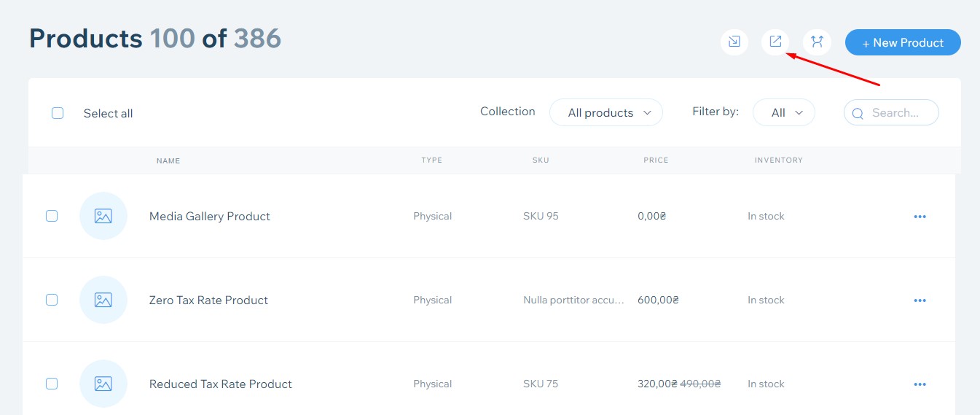This screenshot has width=980, height=415.
Task: Click the 0,00₴ price
Action: (652, 216)
